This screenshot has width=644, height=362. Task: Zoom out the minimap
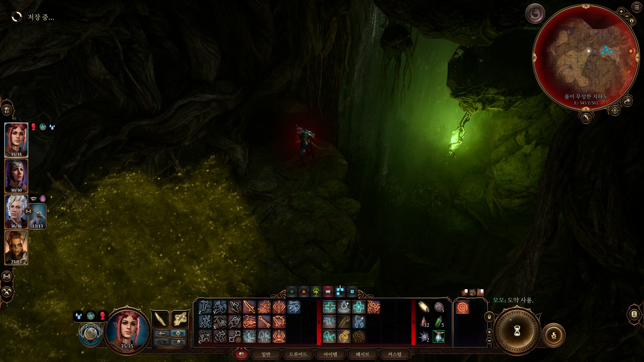(x=627, y=15)
